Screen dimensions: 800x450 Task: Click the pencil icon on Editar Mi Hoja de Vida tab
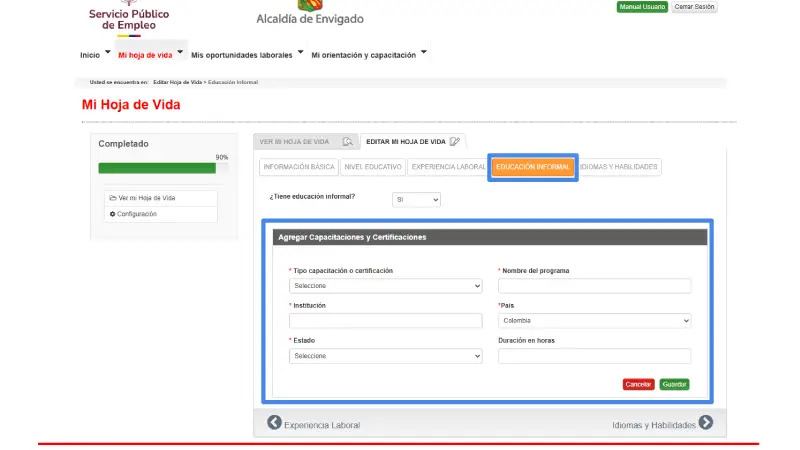point(455,142)
